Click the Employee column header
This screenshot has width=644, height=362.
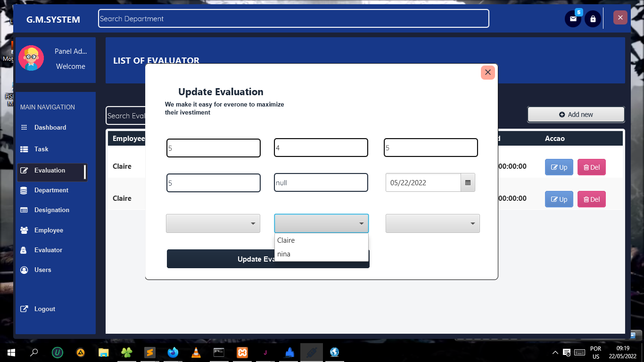pos(129,139)
